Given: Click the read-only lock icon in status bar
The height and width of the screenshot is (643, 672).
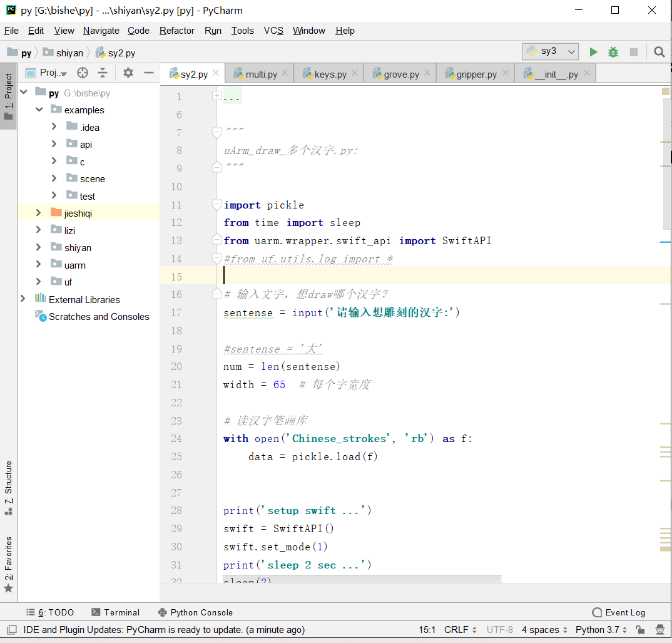Looking at the screenshot, I should pyautogui.click(x=639, y=630).
